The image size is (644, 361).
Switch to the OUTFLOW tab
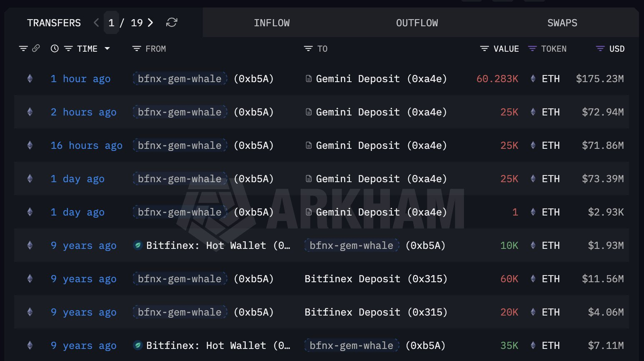pos(417,23)
